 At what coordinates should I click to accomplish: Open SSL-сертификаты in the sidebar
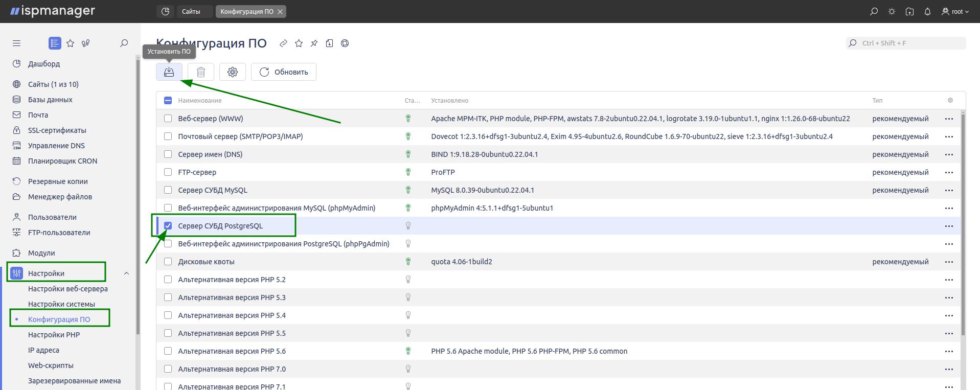[57, 130]
